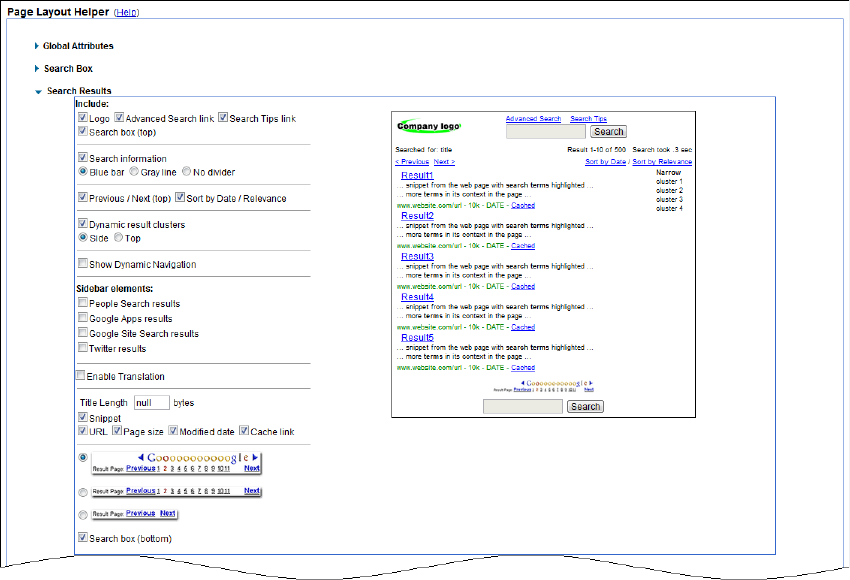
Task: Open Result1 link in preview
Action: click(417, 175)
